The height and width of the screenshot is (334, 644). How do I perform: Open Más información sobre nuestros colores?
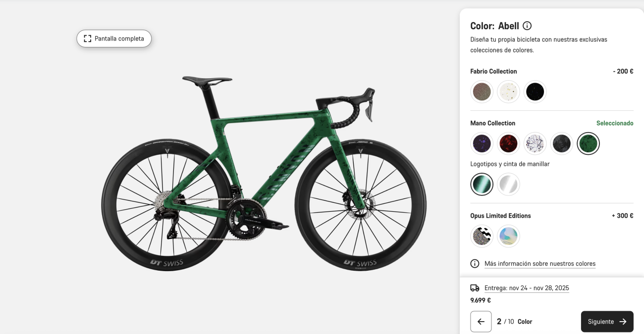pos(540,263)
